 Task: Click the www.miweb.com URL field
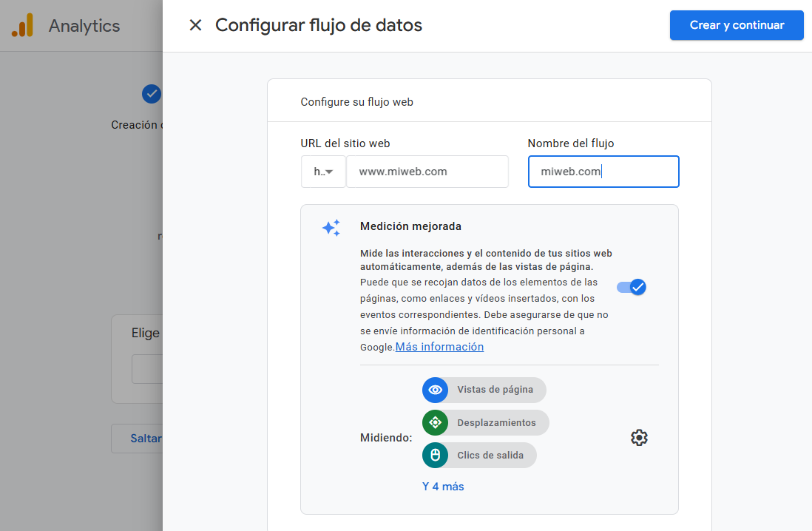tap(427, 172)
